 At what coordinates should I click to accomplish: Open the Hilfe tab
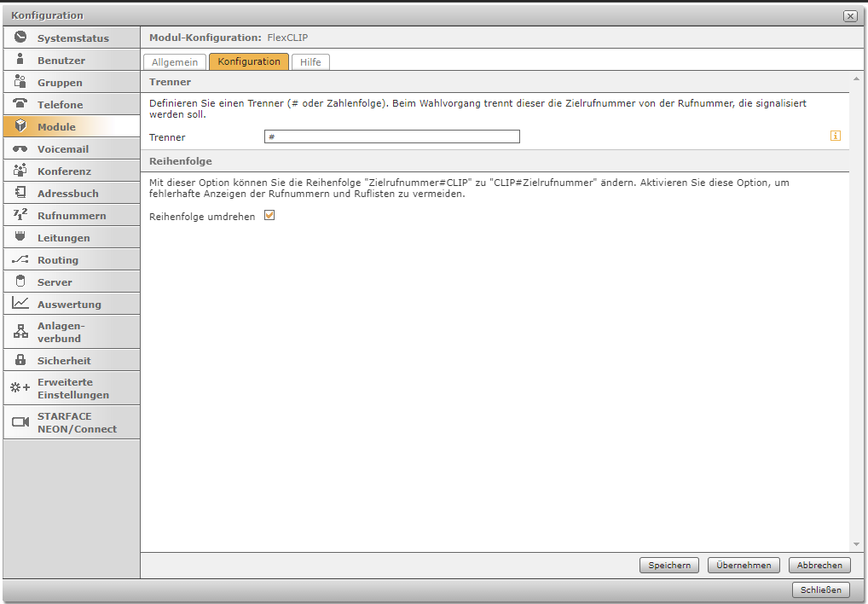[x=310, y=61]
